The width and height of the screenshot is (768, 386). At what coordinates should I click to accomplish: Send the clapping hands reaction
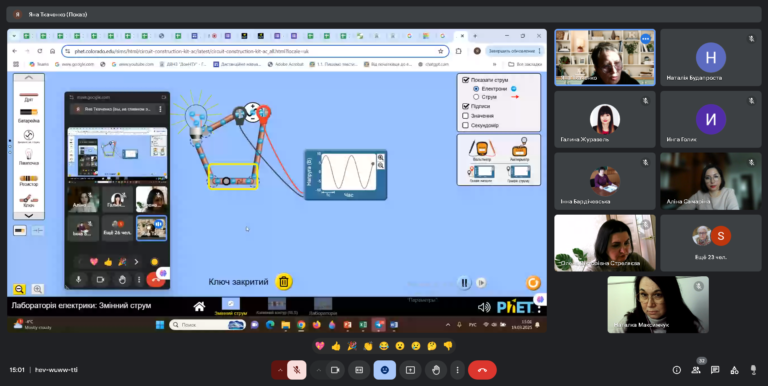coord(368,346)
